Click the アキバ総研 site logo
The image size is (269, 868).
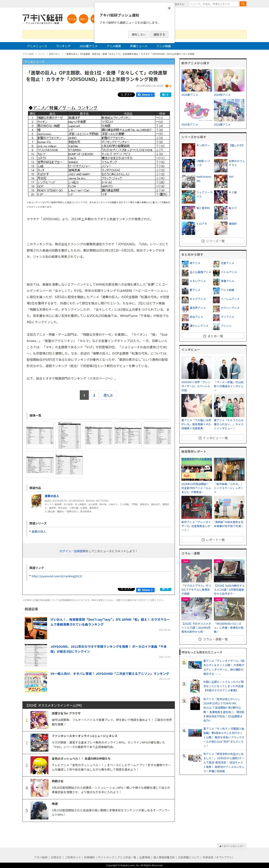tap(43, 19)
